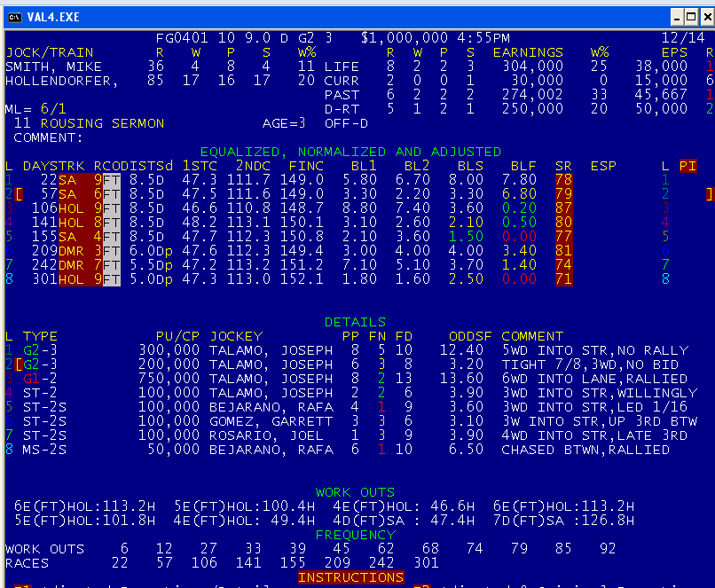Click the OFF-D label

[346, 123]
